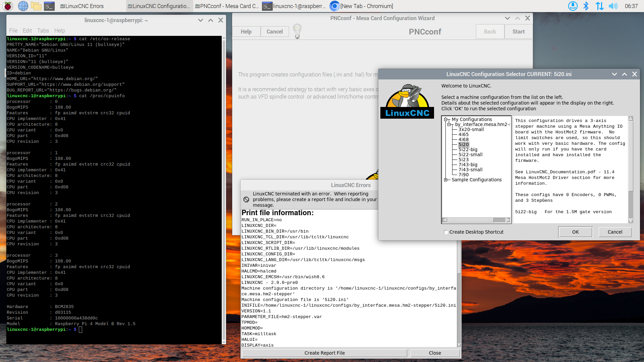Click the terminal title bar dropdown chevron
Viewport: 644px width, 362px height.
201,20
